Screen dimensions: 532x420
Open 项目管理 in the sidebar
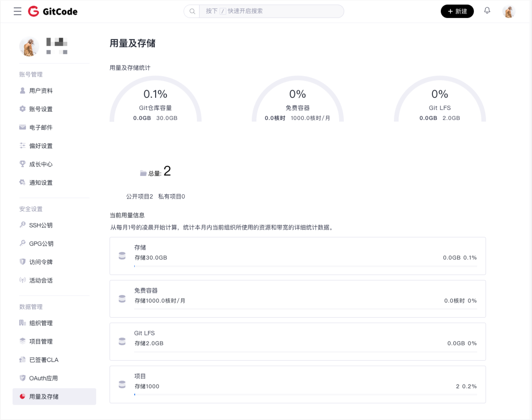coord(41,341)
